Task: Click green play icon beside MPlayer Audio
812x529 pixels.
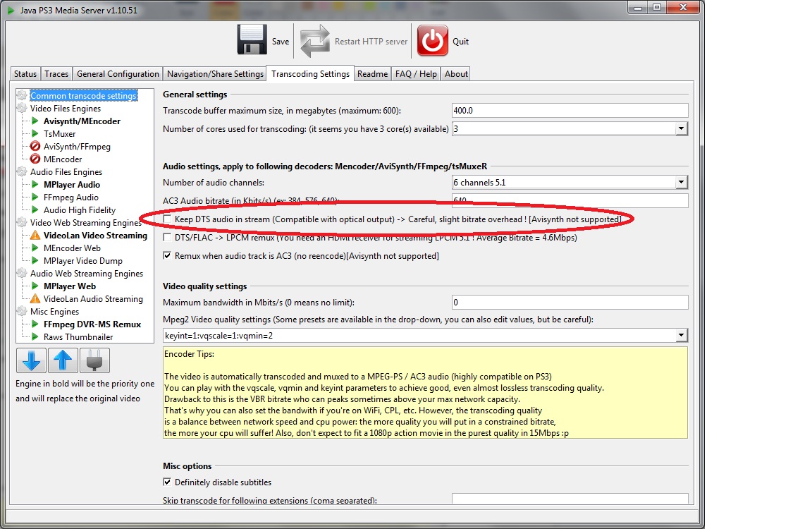Action: click(35, 185)
